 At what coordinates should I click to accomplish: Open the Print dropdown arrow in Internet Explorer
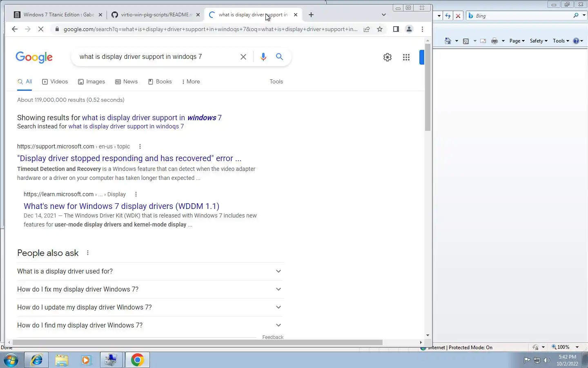click(503, 41)
